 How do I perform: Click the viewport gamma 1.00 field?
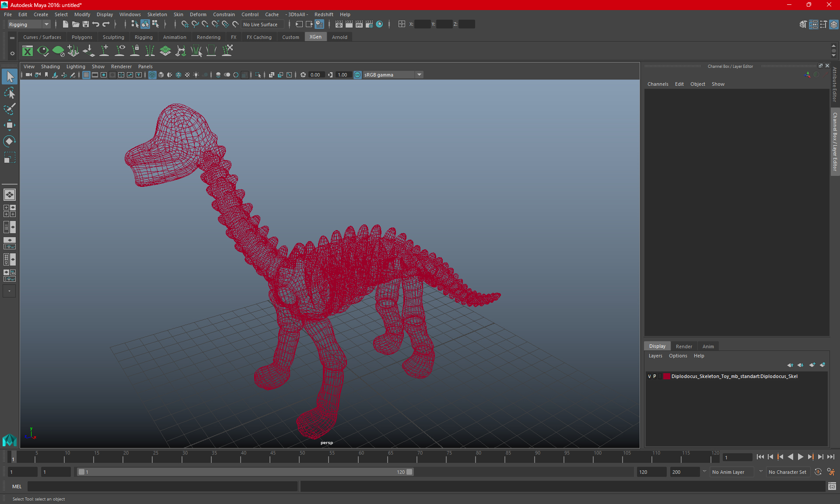tap(343, 75)
